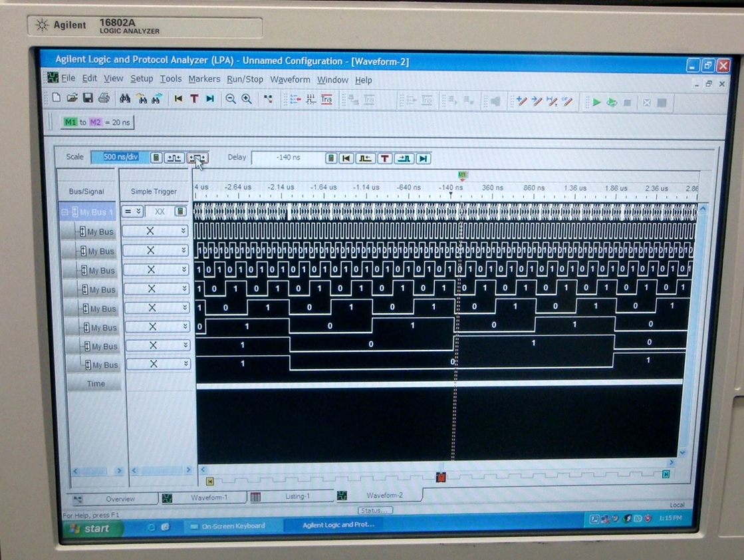The image size is (744, 560).
Task: Save the current configuration
Action: [88, 98]
